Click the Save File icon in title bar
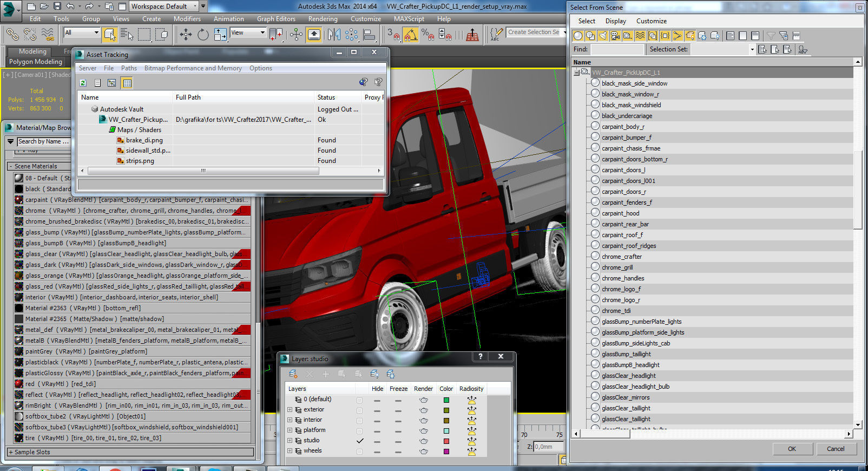 pyautogui.click(x=57, y=6)
